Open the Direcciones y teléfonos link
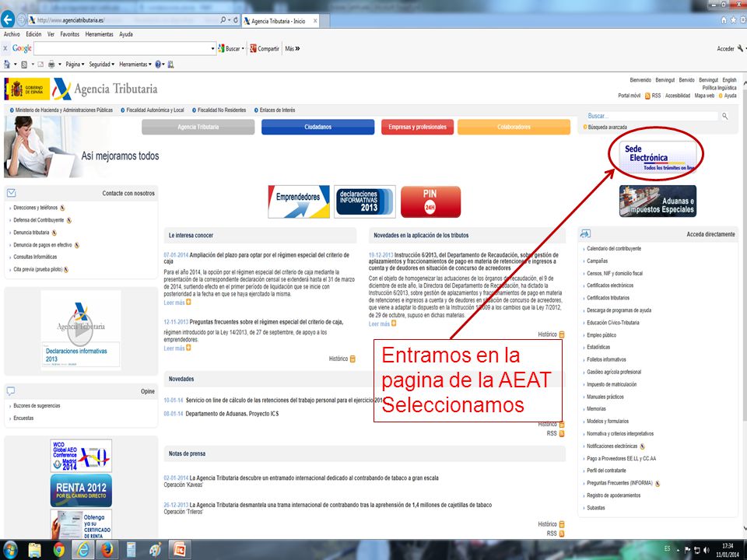 pyautogui.click(x=35, y=208)
